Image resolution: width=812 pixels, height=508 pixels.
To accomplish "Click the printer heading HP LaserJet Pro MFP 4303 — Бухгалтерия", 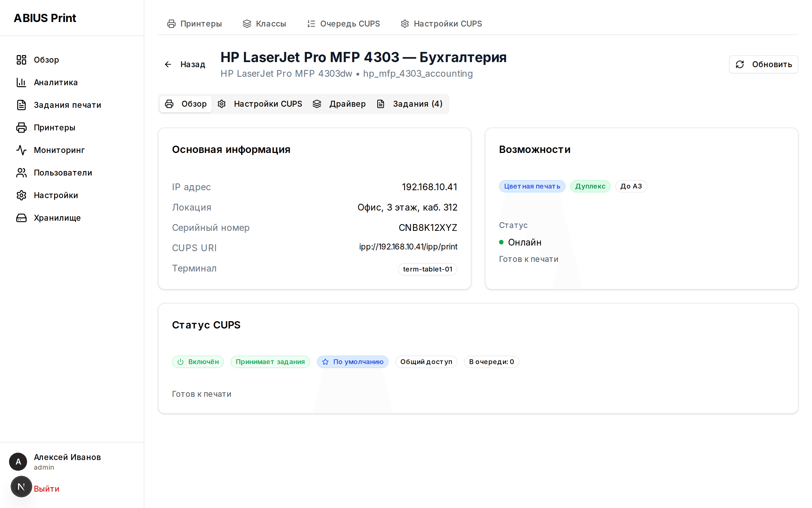I will 363,57.
